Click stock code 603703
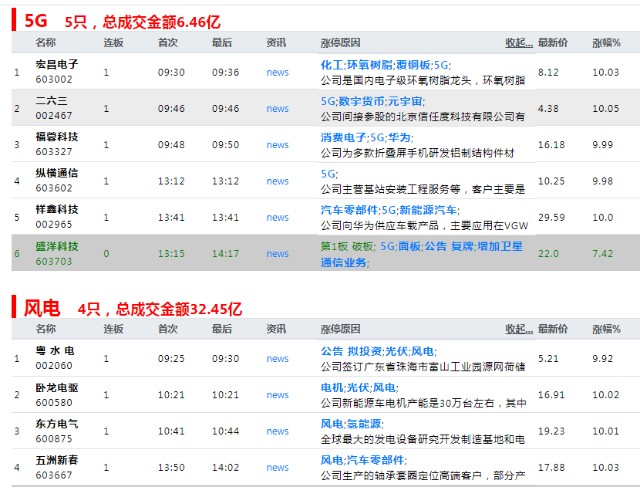This screenshot has height=487, width=640. tap(54, 261)
